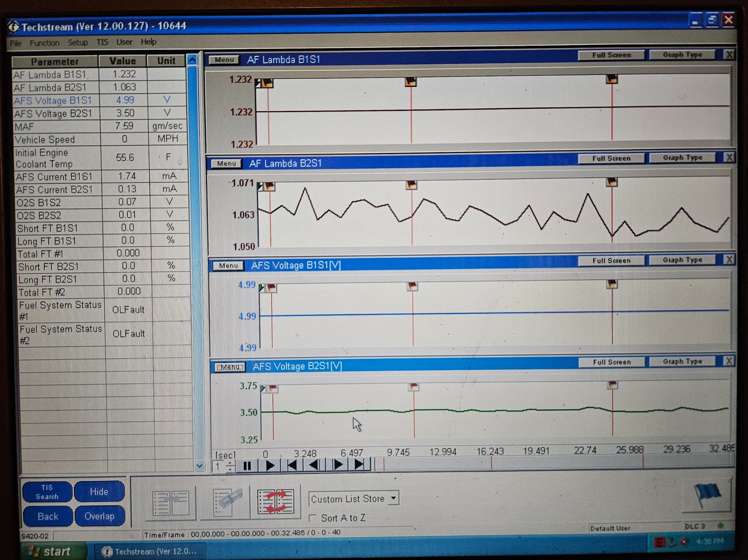Click right flag marker in AFS Voltage B2S1 graph
This screenshot has height=560, width=748.
[612, 385]
